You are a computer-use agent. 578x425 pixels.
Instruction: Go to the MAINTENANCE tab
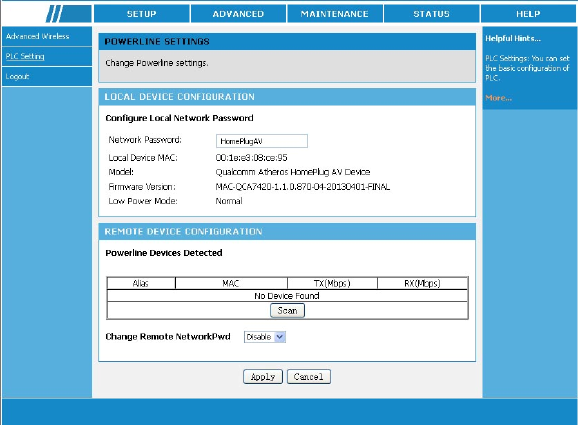click(335, 14)
